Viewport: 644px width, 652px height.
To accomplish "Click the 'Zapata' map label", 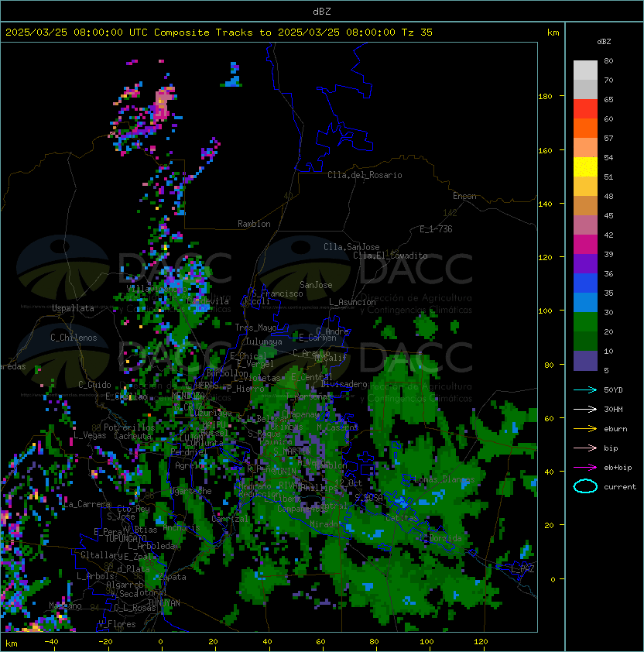I will 172,577.
